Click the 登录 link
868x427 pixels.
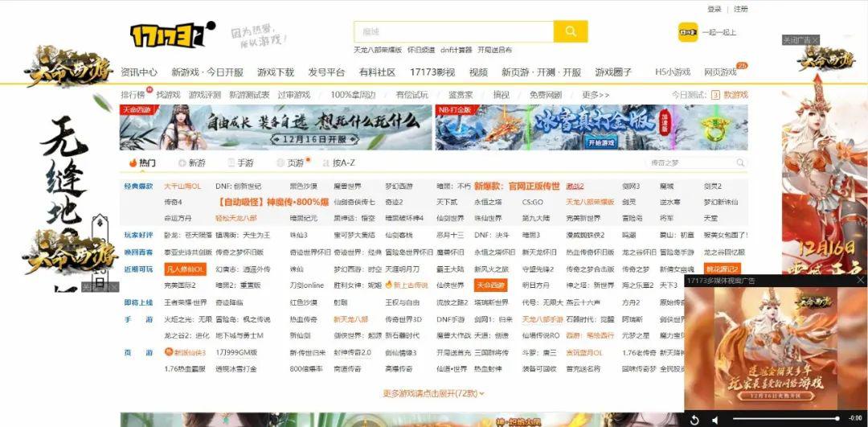[x=714, y=9]
